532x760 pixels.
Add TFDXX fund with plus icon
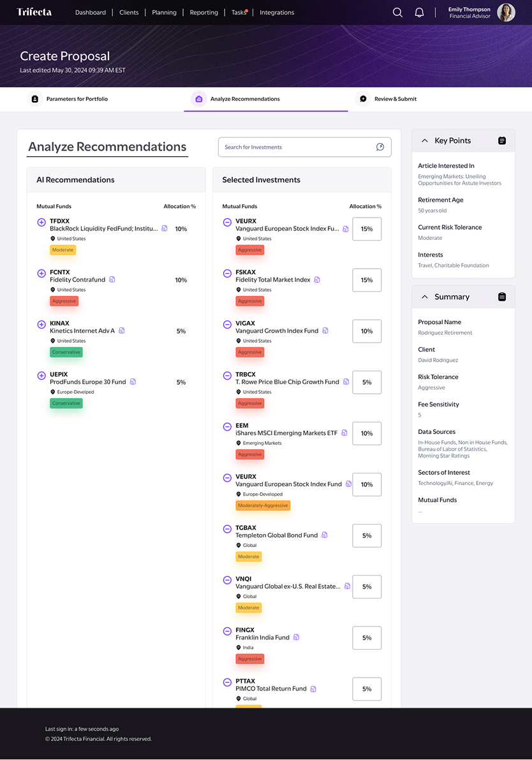point(41,222)
